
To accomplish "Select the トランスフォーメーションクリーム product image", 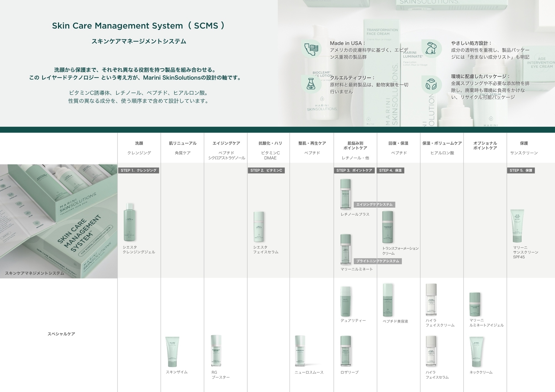I will pyautogui.click(x=388, y=227).
